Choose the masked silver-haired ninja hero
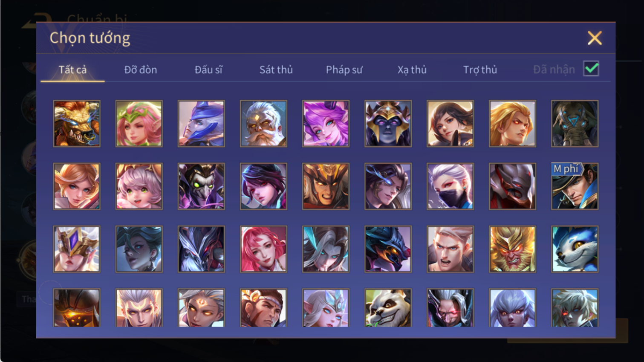The width and height of the screenshot is (644, 362). pos(450,186)
